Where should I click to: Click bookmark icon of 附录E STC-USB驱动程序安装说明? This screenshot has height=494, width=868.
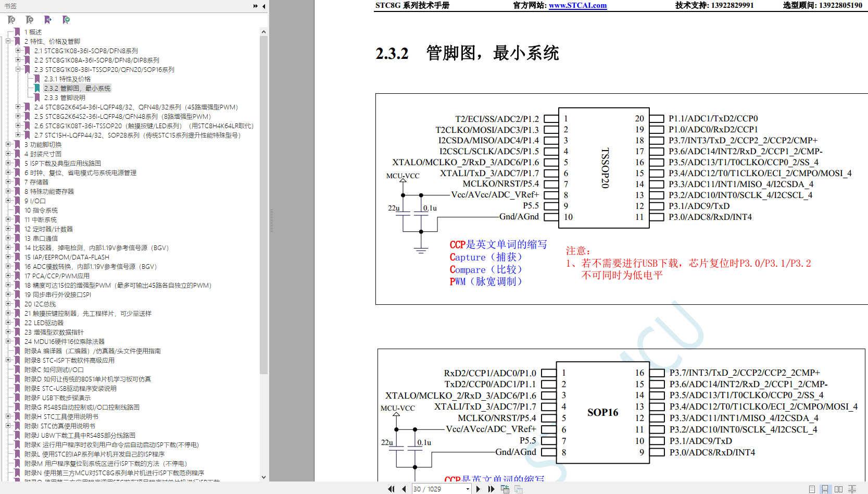point(17,388)
